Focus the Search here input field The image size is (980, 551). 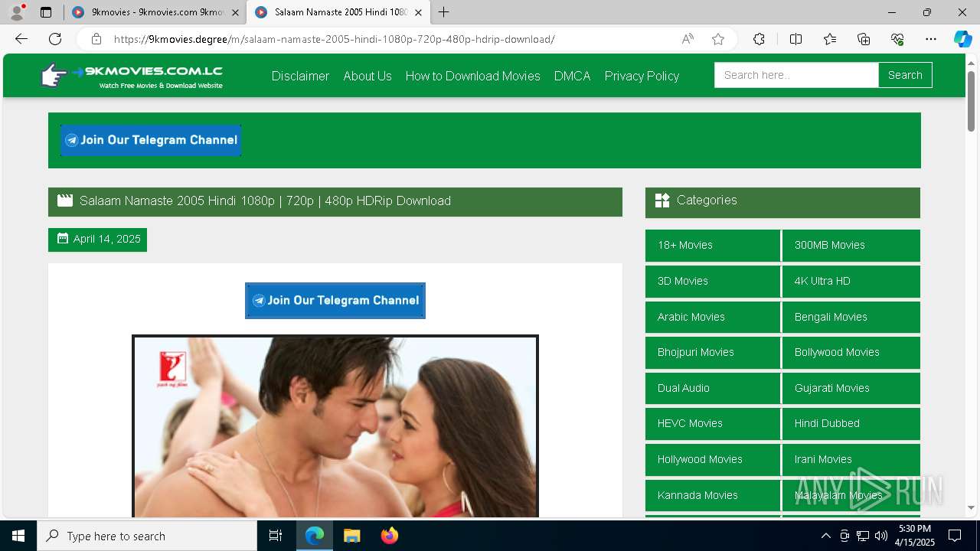coord(796,75)
